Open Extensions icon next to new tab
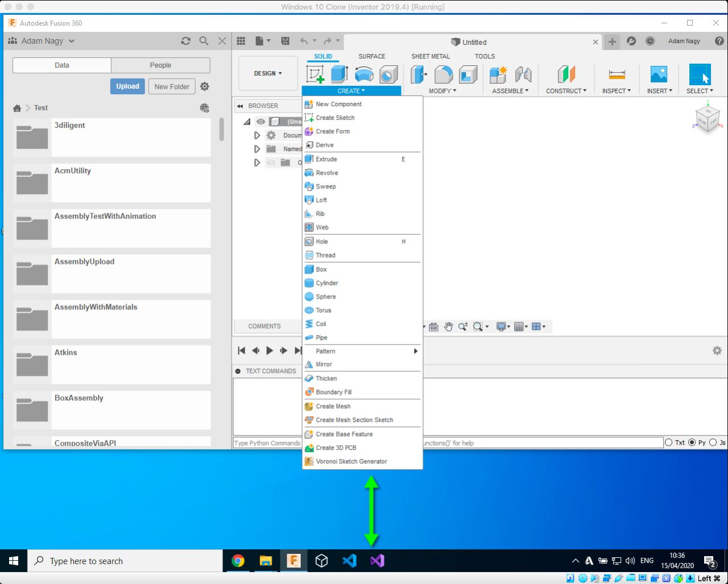Screen dimensions: 728x584 [x=631, y=41]
